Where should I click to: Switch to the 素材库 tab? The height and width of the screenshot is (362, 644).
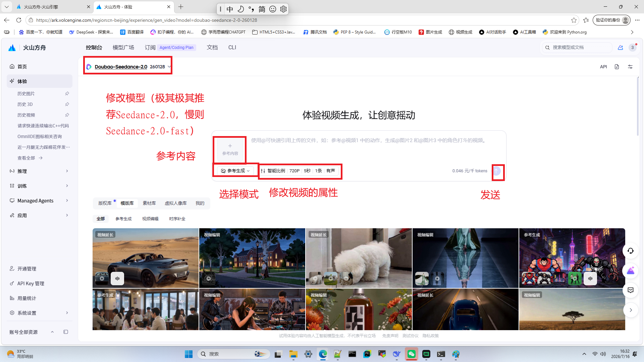coord(149,203)
